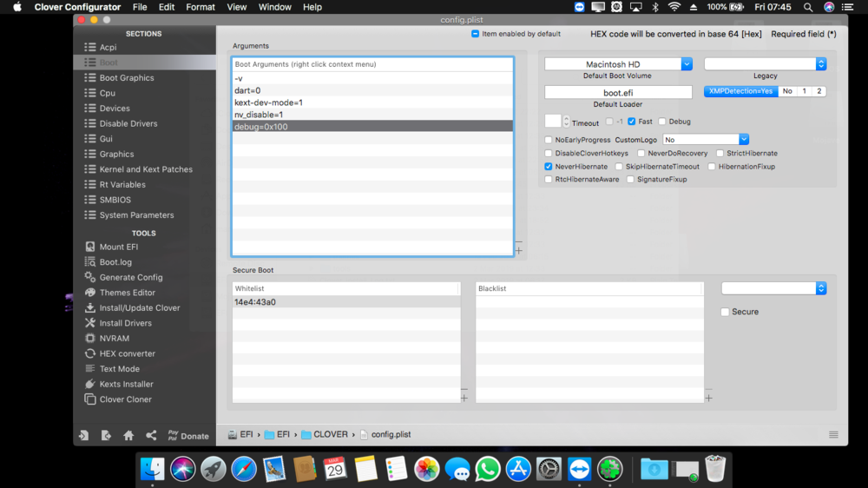
Task: Click the export icon in sidebar footer
Action: (x=106, y=435)
